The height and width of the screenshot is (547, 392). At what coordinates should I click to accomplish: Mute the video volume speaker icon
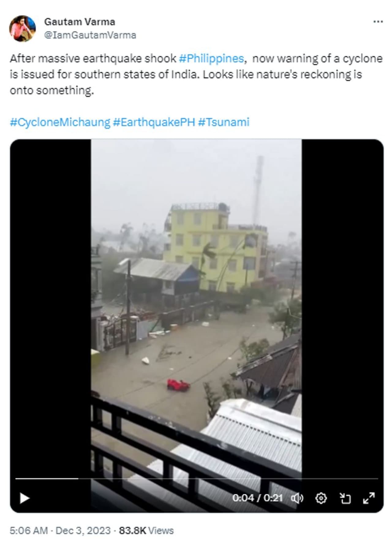(x=297, y=498)
